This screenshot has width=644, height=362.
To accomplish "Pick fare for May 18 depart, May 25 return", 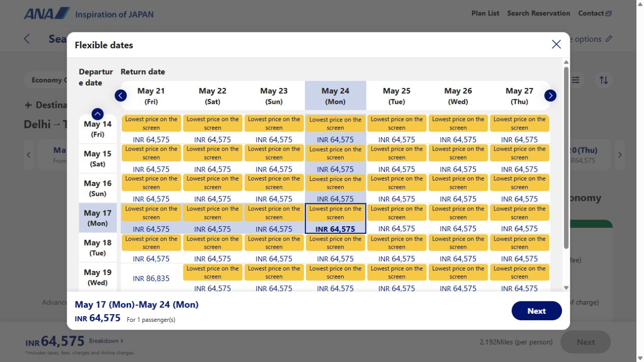I will click(x=397, y=248).
